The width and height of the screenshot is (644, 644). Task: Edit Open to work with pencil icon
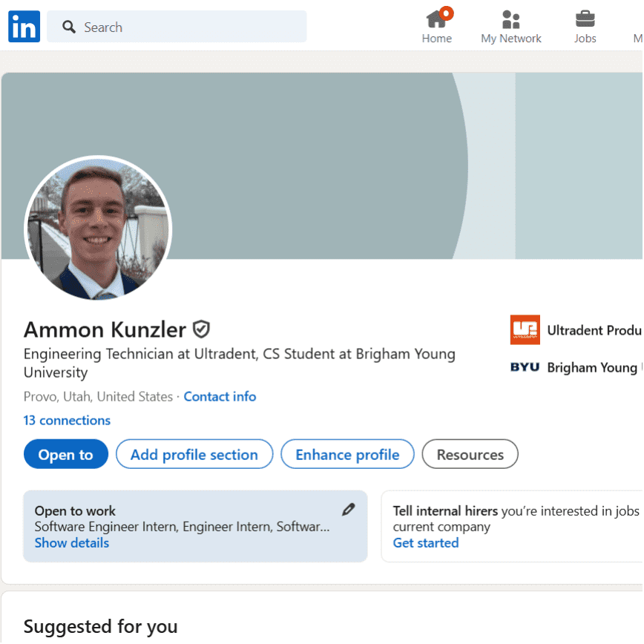(x=348, y=509)
